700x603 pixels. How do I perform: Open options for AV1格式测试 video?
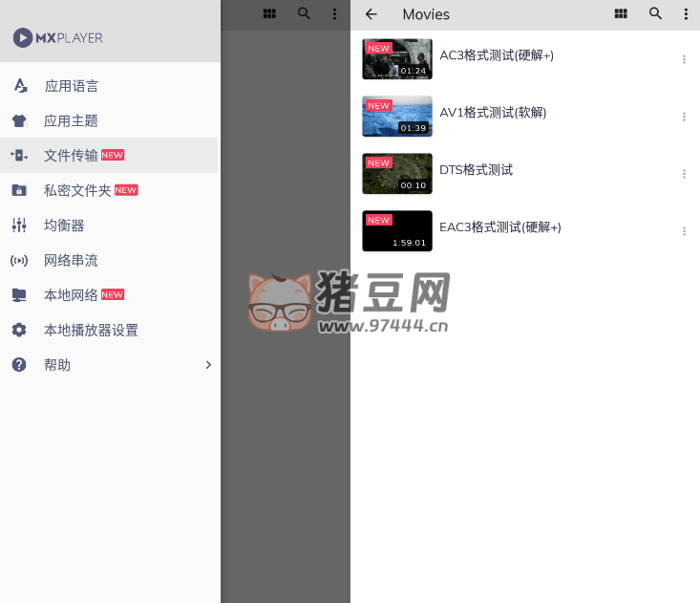pos(684,117)
